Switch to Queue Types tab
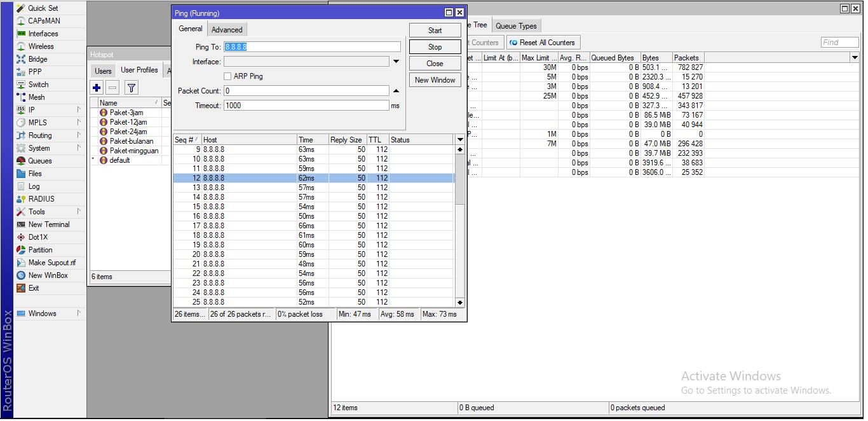868x421 pixels. [x=516, y=26]
